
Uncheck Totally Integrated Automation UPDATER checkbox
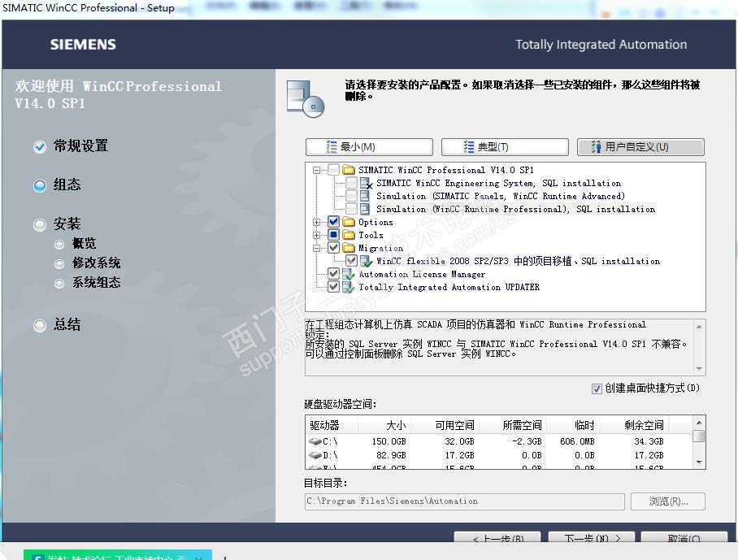coord(333,287)
